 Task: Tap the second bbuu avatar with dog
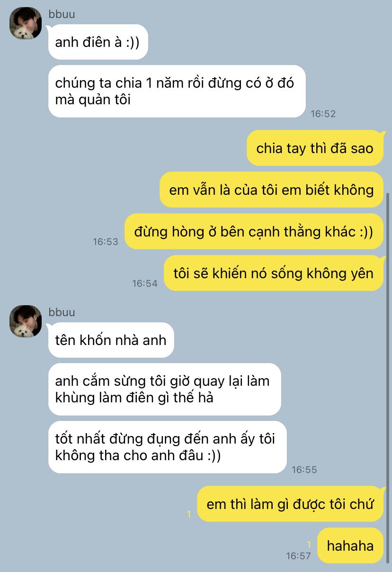click(x=26, y=321)
